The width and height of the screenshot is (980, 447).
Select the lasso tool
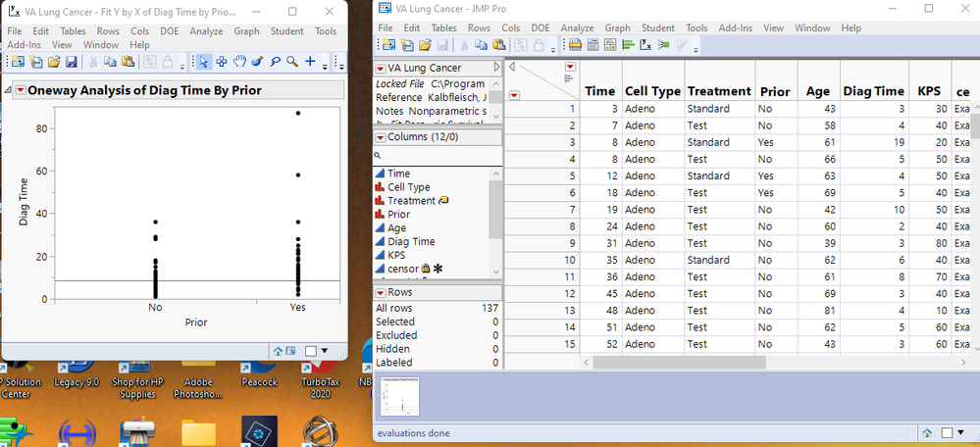(275, 61)
